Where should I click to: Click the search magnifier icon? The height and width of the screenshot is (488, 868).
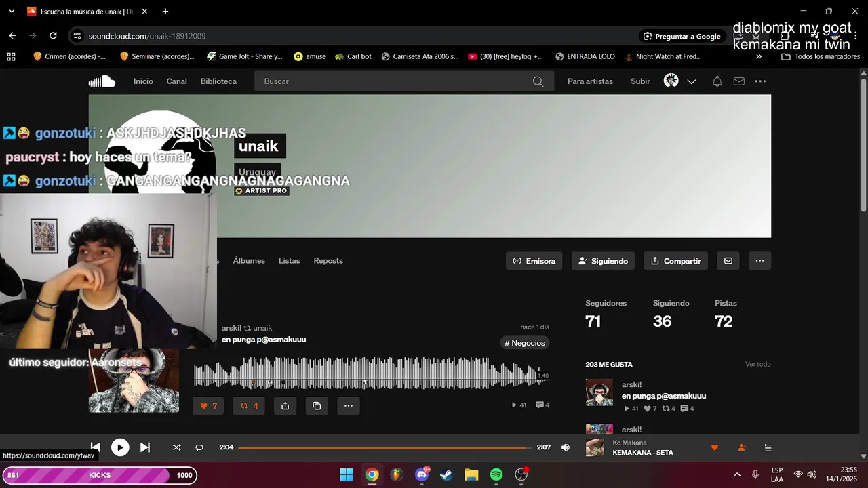click(x=538, y=81)
